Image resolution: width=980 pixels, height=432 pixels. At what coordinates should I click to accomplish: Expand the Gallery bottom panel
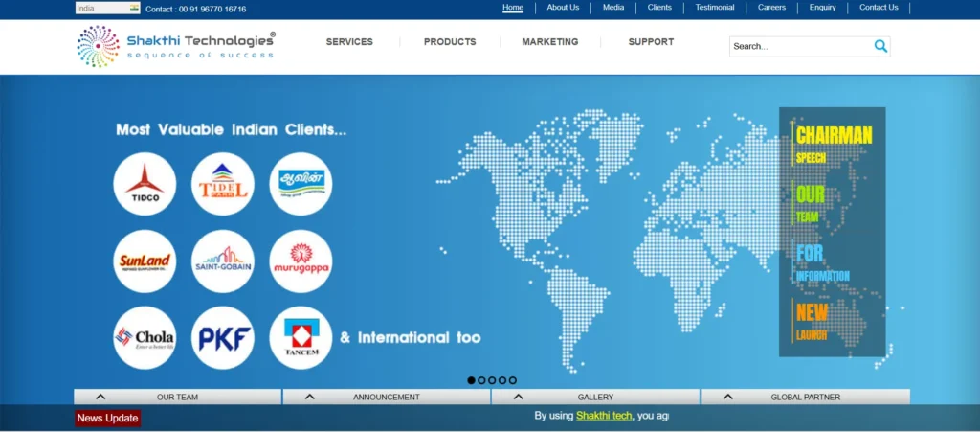coord(595,397)
